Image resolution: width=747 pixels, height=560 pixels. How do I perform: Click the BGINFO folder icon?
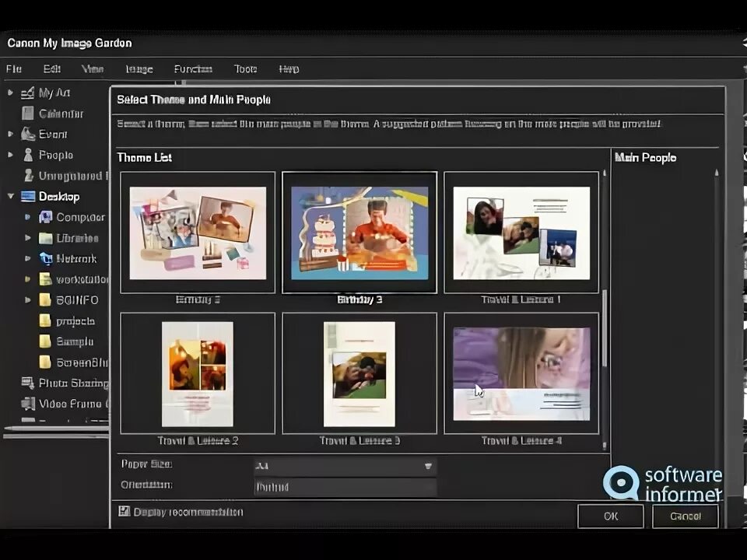tap(45, 300)
